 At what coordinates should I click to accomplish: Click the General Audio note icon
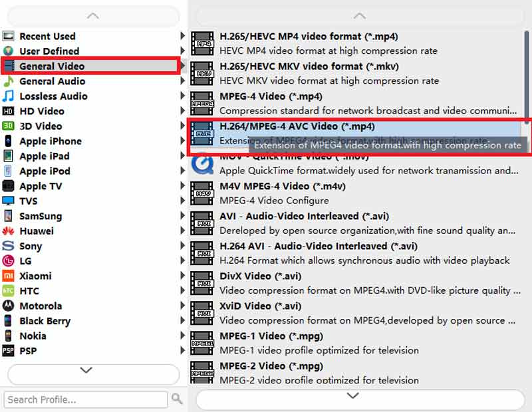(x=8, y=81)
